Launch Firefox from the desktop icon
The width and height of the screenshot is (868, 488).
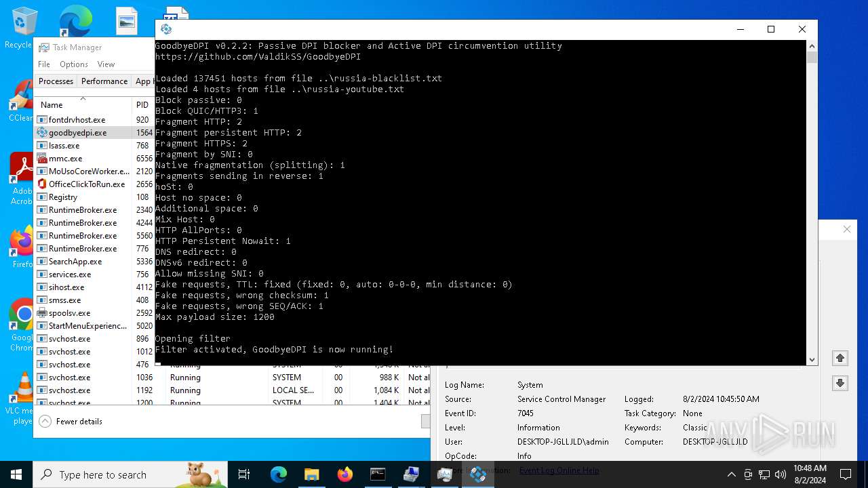tap(20, 248)
